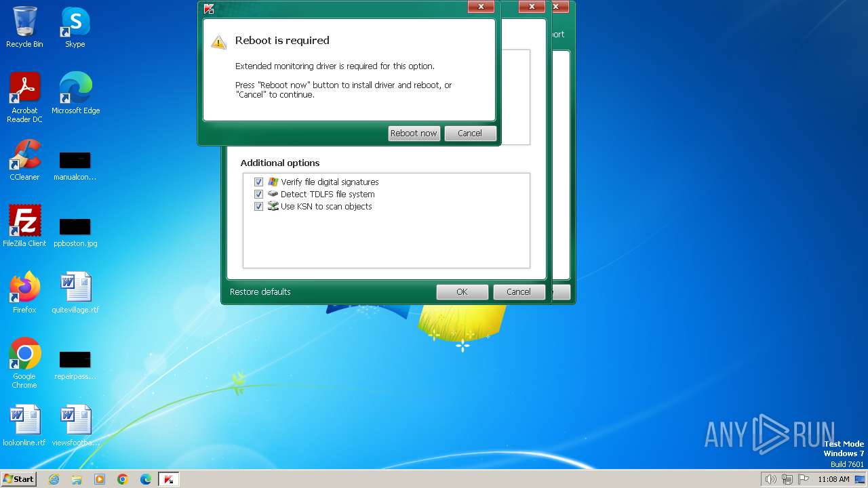Click the 11:08 AM clock

coord(833,479)
